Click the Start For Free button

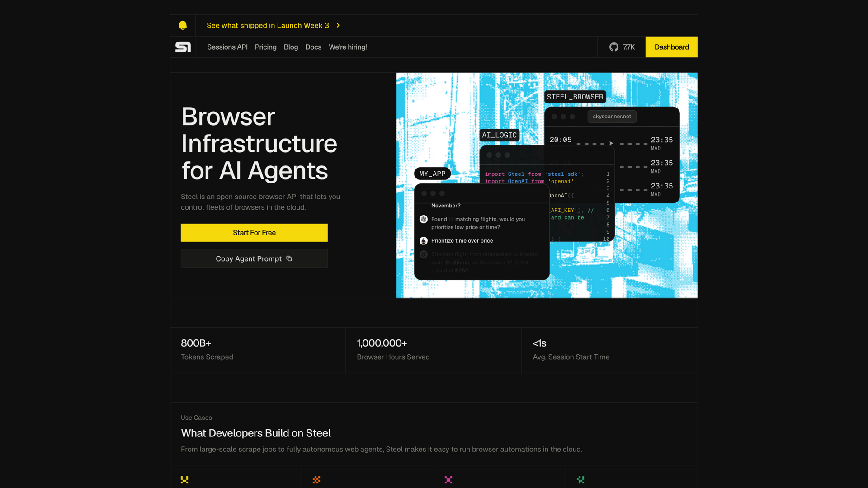point(254,233)
